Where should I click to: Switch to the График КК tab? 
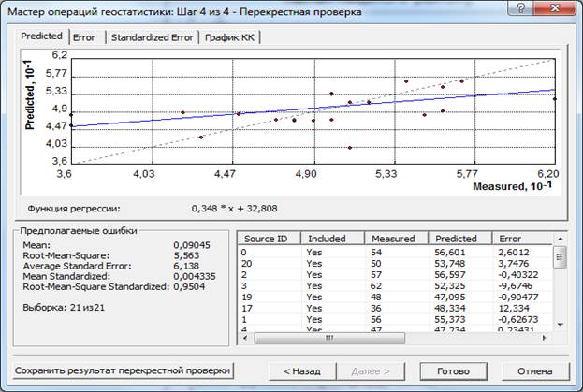click(229, 37)
